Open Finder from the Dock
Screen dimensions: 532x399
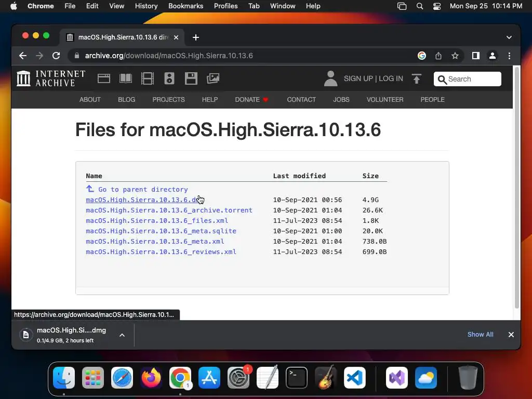[x=64, y=378]
